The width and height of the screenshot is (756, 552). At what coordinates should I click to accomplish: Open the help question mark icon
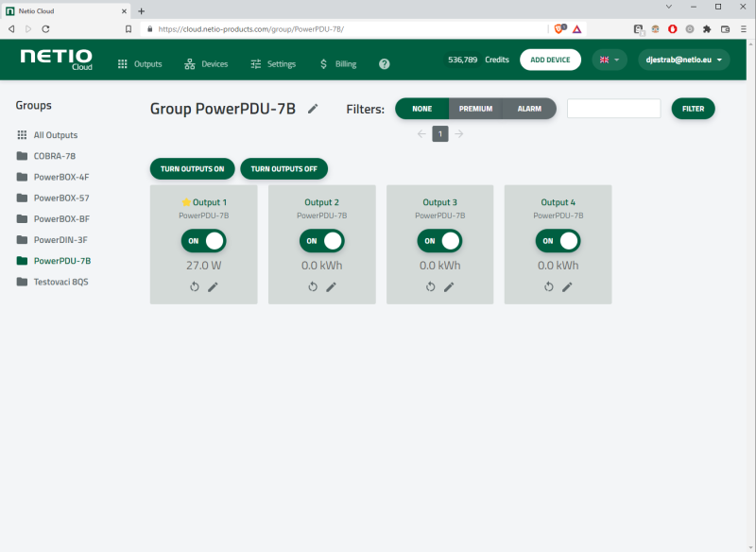click(x=385, y=64)
